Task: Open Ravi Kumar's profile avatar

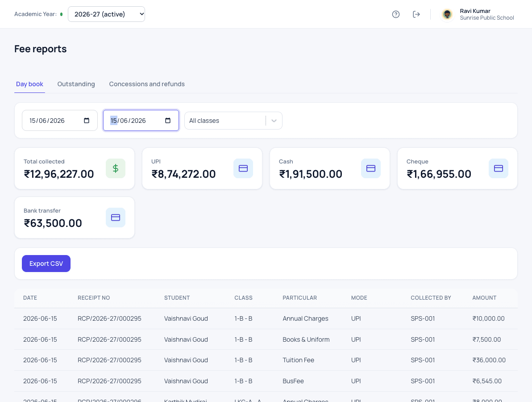Action: [x=447, y=14]
